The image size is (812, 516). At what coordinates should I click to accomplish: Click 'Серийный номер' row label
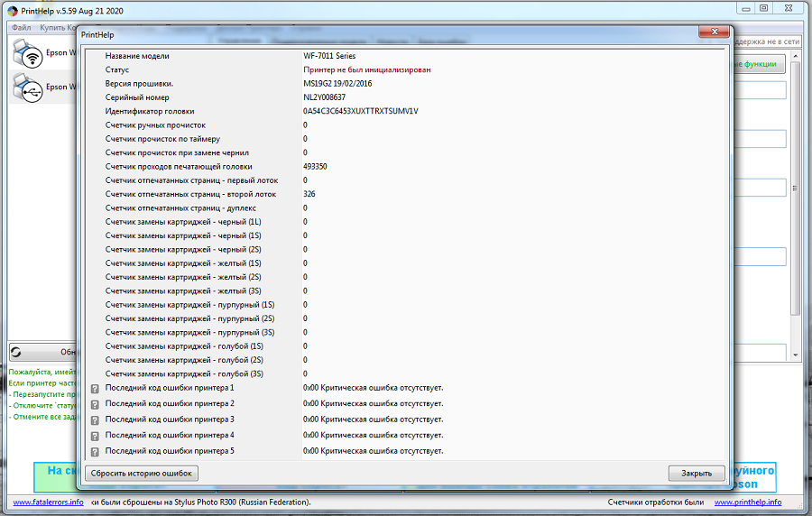coord(137,97)
